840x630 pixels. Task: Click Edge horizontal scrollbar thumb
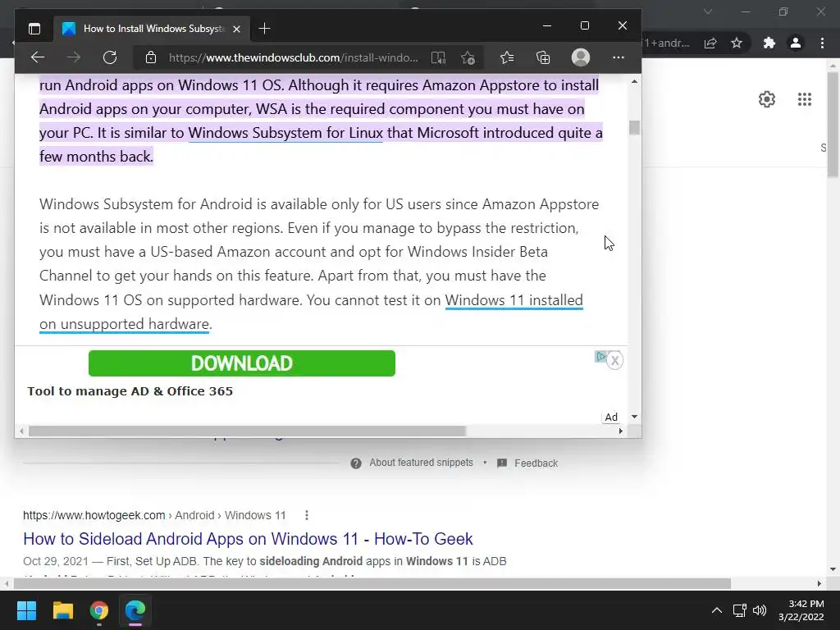[247, 431]
